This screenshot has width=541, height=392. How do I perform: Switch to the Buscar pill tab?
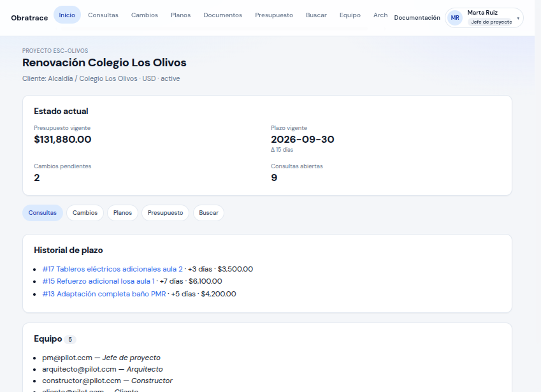(x=209, y=213)
